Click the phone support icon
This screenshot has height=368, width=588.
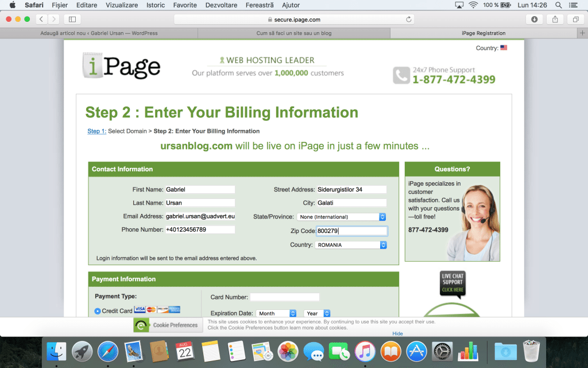coord(401,75)
